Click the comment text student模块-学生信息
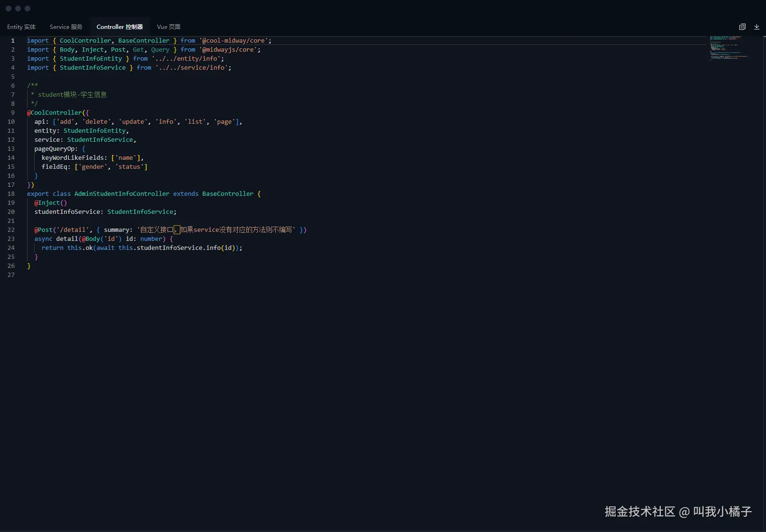The height and width of the screenshot is (532, 766). pyautogui.click(x=73, y=95)
